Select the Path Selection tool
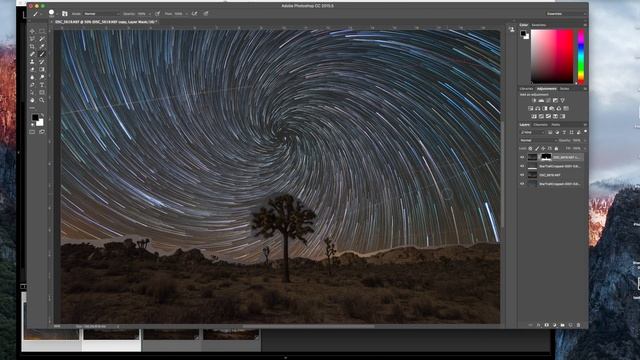This screenshot has width=640, height=360. (32, 93)
